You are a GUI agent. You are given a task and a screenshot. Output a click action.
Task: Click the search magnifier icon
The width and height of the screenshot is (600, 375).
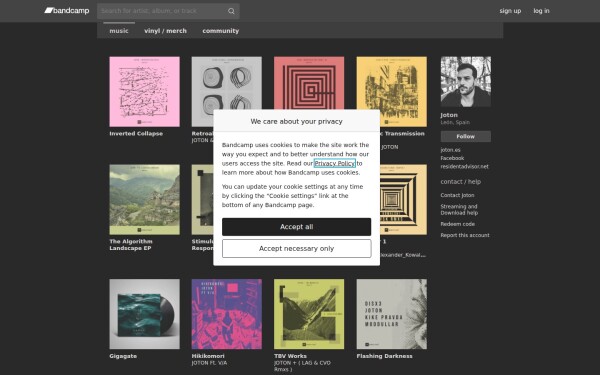(231, 11)
